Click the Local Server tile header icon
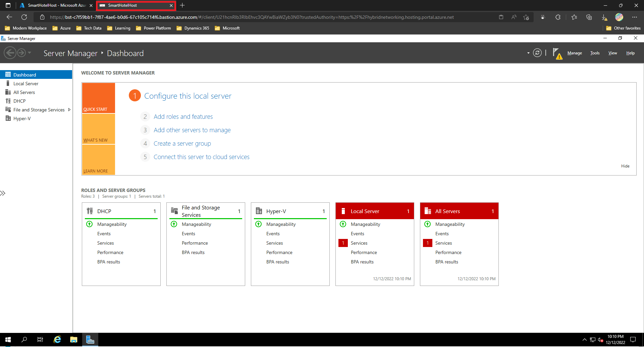The height and width of the screenshot is (347, 644). (343, 211)
